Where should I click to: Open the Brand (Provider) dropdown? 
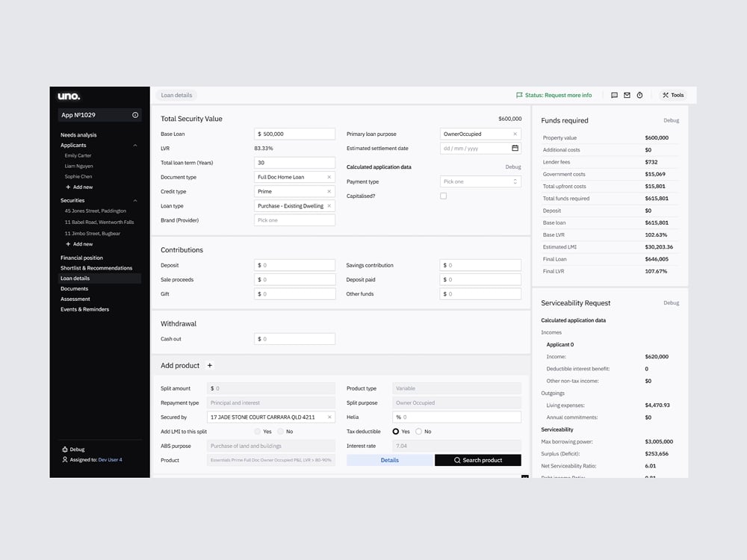pyautogui.click(x=294, y=220)
